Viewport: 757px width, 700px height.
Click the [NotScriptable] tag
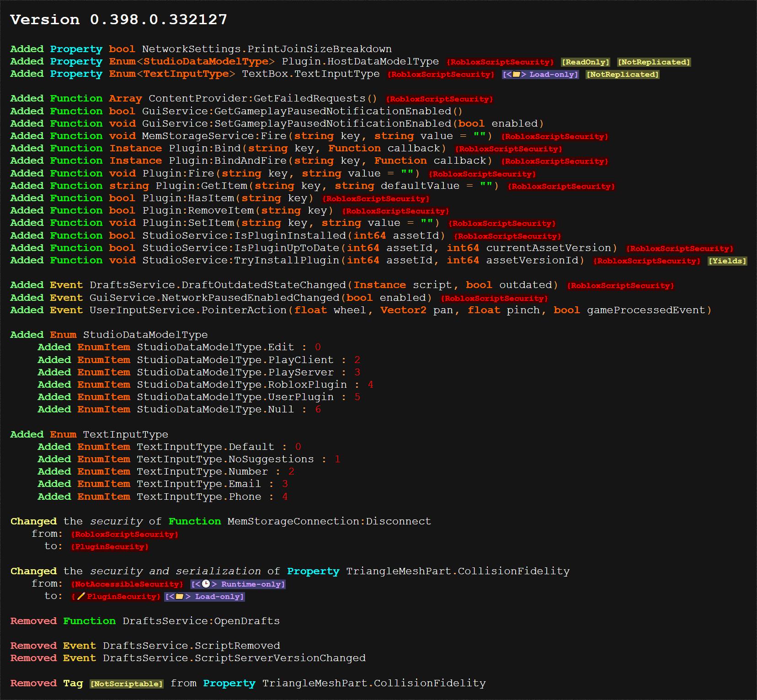pos(127,684)
